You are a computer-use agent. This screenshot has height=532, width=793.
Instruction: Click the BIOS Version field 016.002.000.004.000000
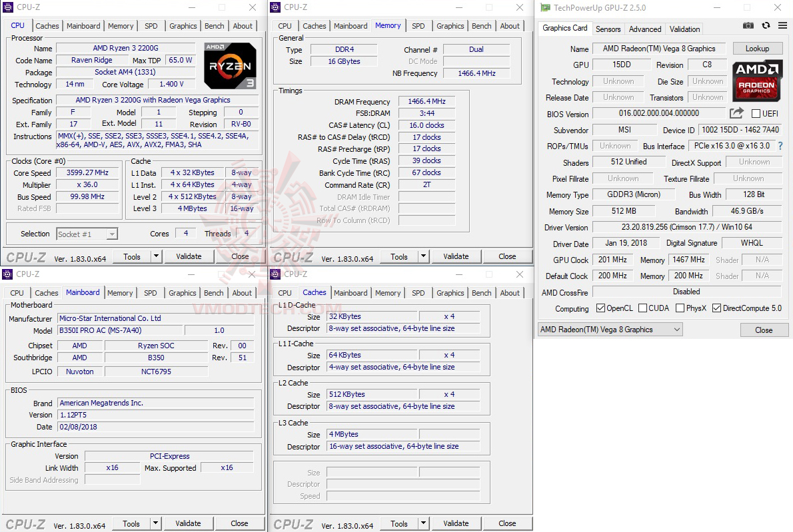coord(659,113)
